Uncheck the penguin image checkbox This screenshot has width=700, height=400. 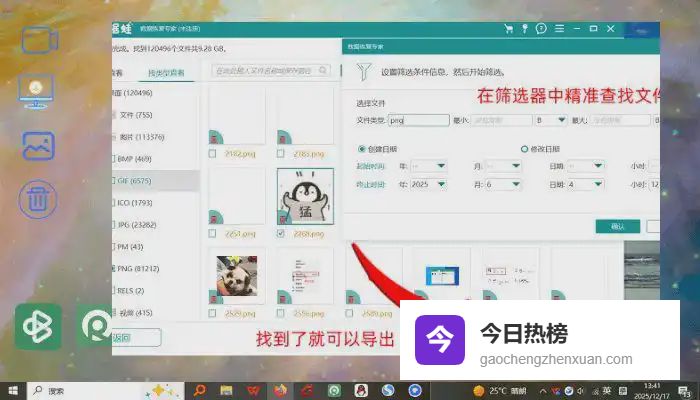click(x=281, y=233)
